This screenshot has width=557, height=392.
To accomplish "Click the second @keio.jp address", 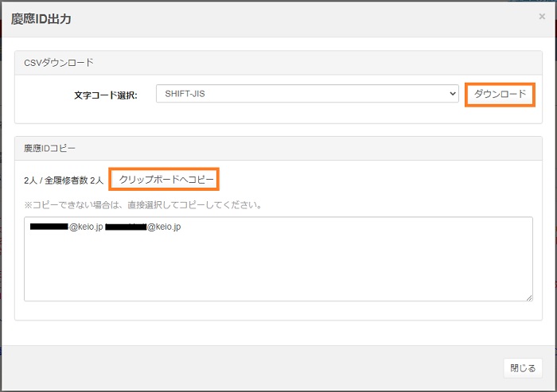I will [x=165, y=227].
